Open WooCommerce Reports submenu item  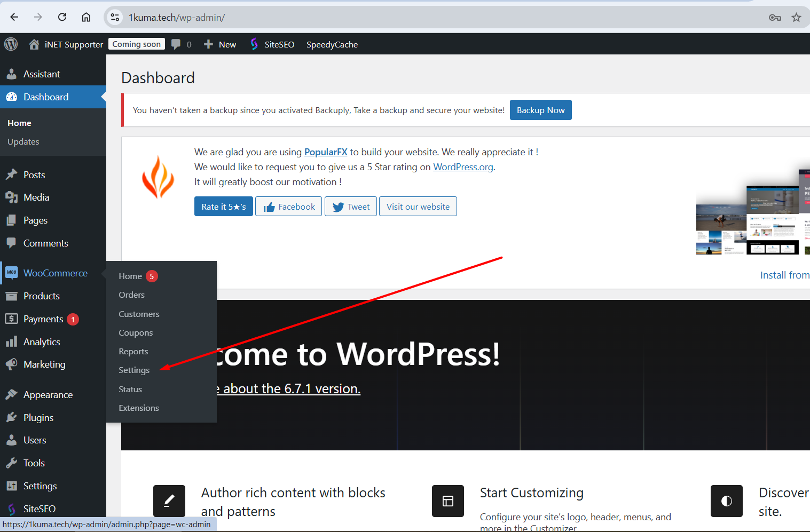[x=133, y=352]
